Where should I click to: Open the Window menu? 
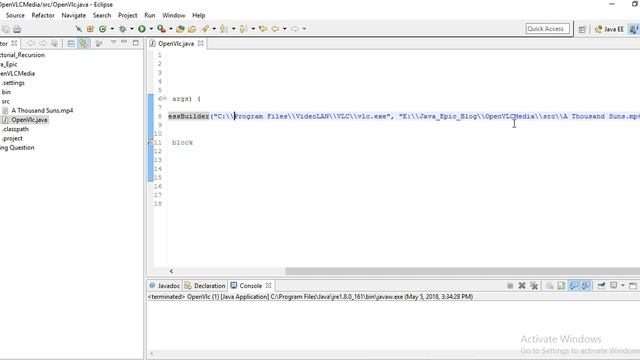click(173, 15)
